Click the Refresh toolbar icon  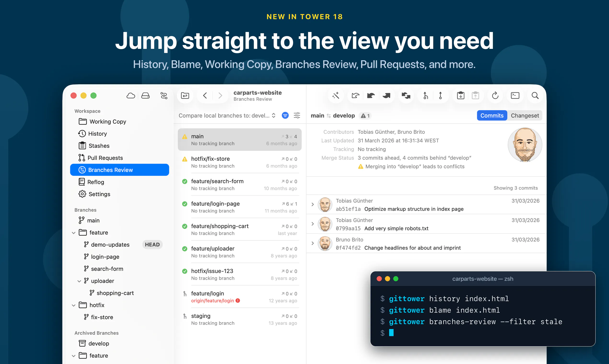pos(495,95)
